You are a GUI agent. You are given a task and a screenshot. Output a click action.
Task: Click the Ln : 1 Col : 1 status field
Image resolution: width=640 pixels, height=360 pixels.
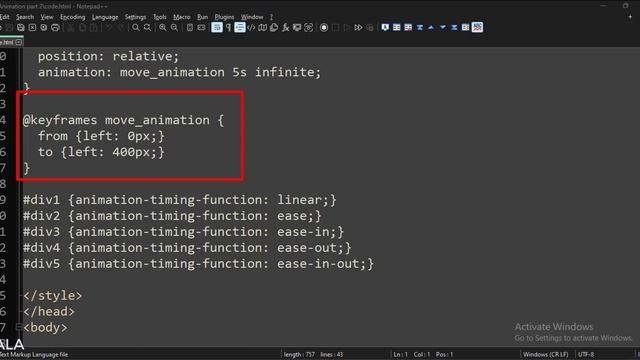(423, 354)
